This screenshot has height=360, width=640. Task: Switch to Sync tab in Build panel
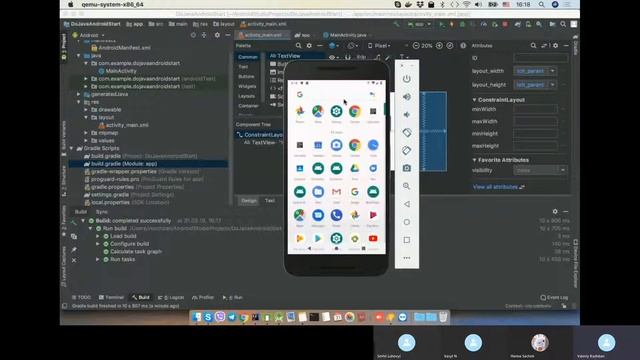(x=102, y=212)
